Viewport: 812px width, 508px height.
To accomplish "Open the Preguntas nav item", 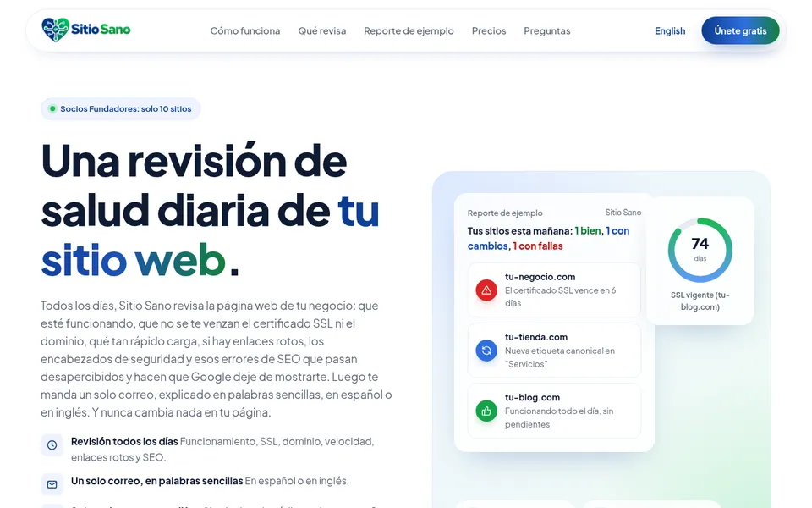I will 547,31.
